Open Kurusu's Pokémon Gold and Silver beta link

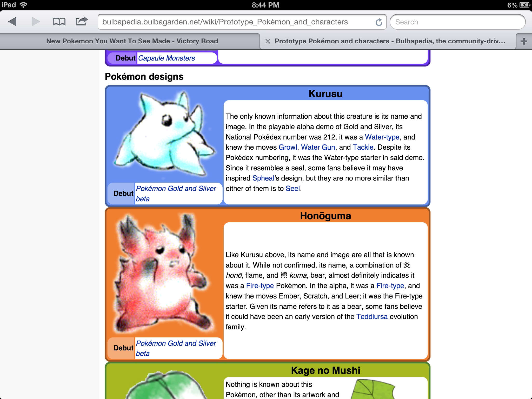[176, 194]
